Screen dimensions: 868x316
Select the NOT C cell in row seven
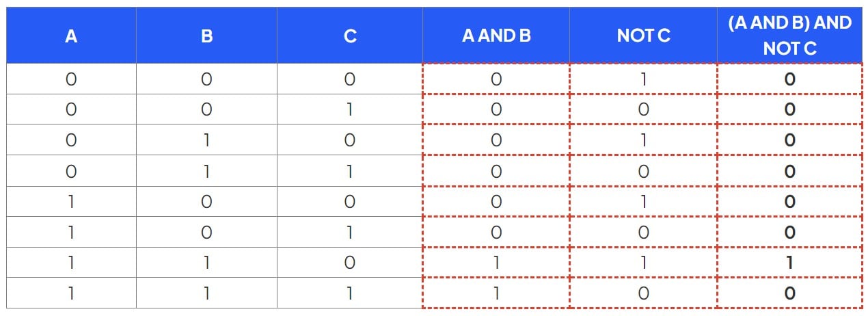(x=643, y=263)
